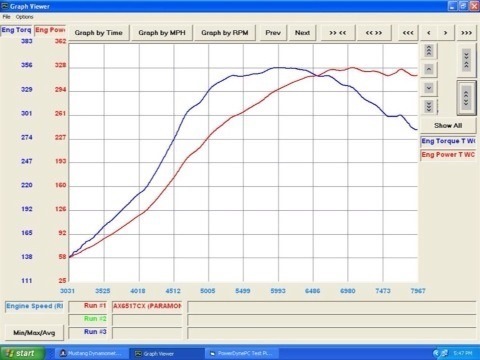Select the Graph Viewer taskbar item

(x=167, y=354)
